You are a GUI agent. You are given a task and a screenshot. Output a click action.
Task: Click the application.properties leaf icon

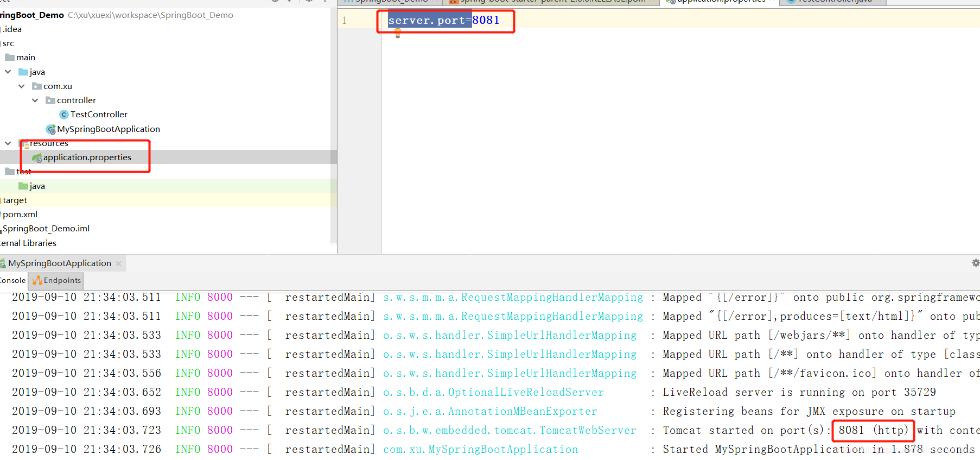pos(37,157)
